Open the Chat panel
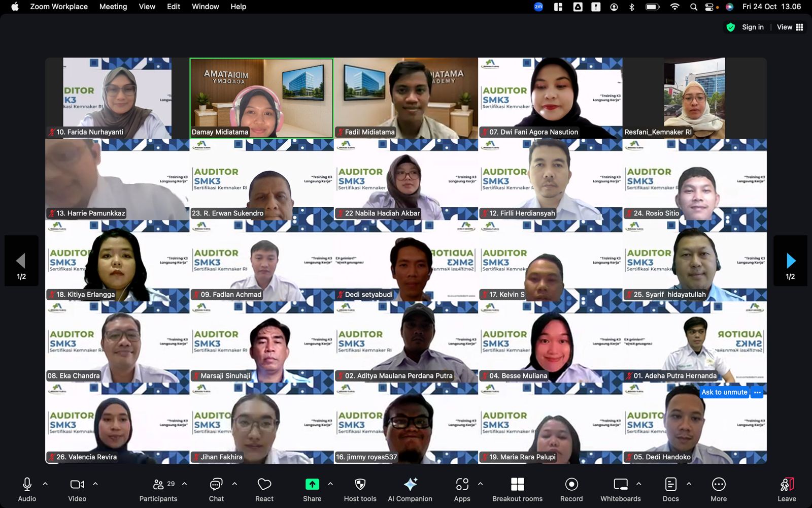 click(216, 489)
